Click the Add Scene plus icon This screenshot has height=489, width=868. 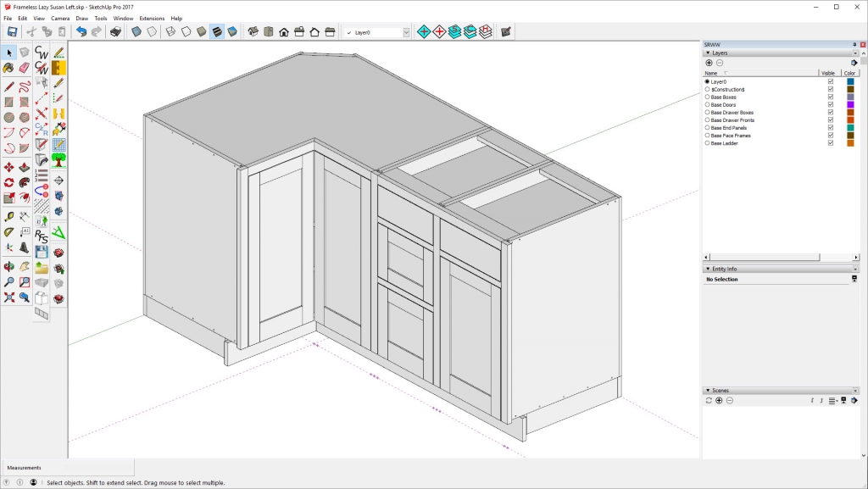pos(719,400)
